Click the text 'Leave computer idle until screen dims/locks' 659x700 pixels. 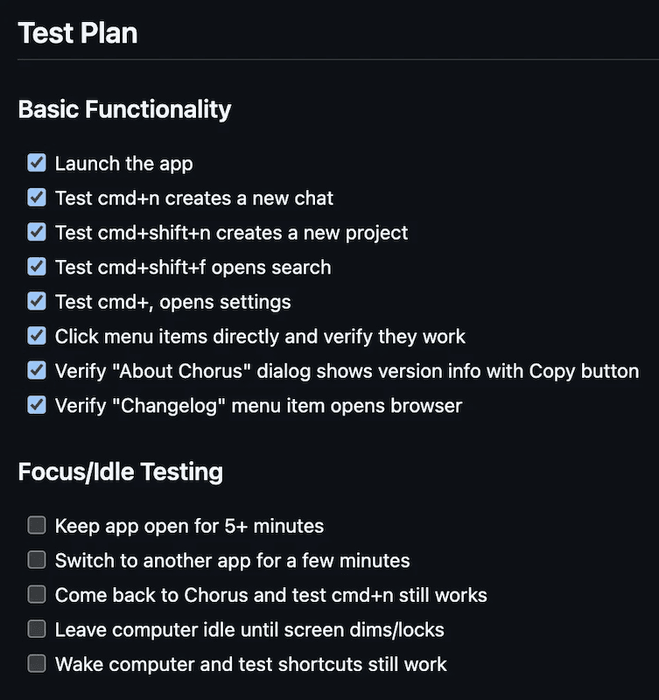click(249, 630)
